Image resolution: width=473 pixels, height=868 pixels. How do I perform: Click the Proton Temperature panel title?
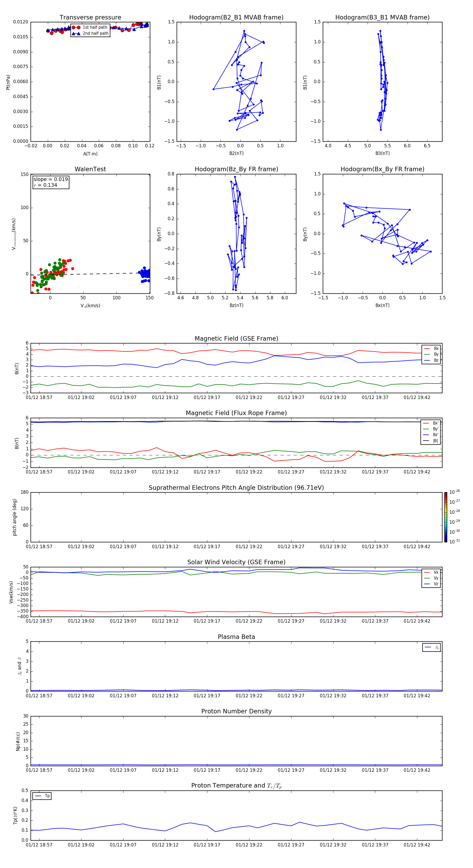tap(236, 785)
